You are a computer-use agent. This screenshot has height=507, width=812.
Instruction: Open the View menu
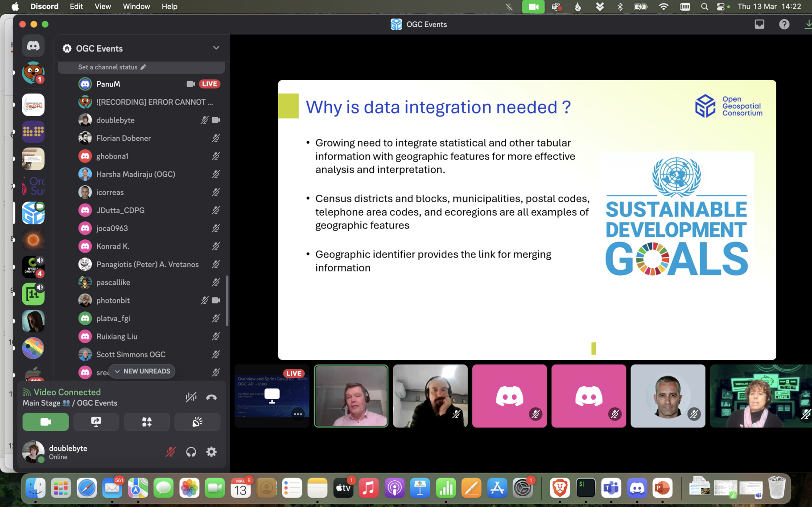point(103,7)
